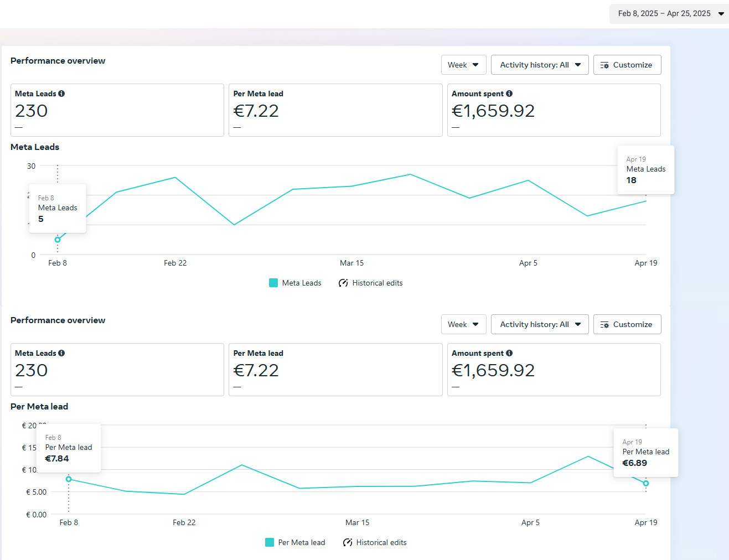
Task: Click the Feb 8 tooltip showing Meta Leads 5
Action: [58, 209]
